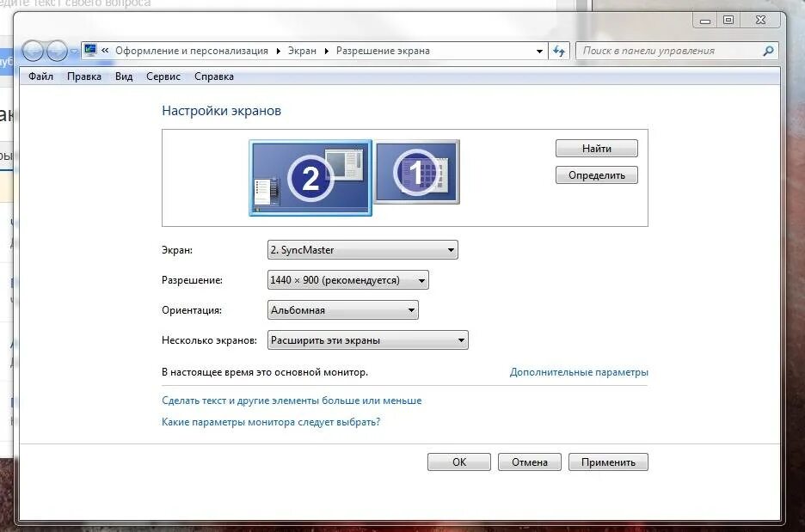Close the Разрешение экрана window
This screenshot has height=532, width=805.
pos(761,21)
